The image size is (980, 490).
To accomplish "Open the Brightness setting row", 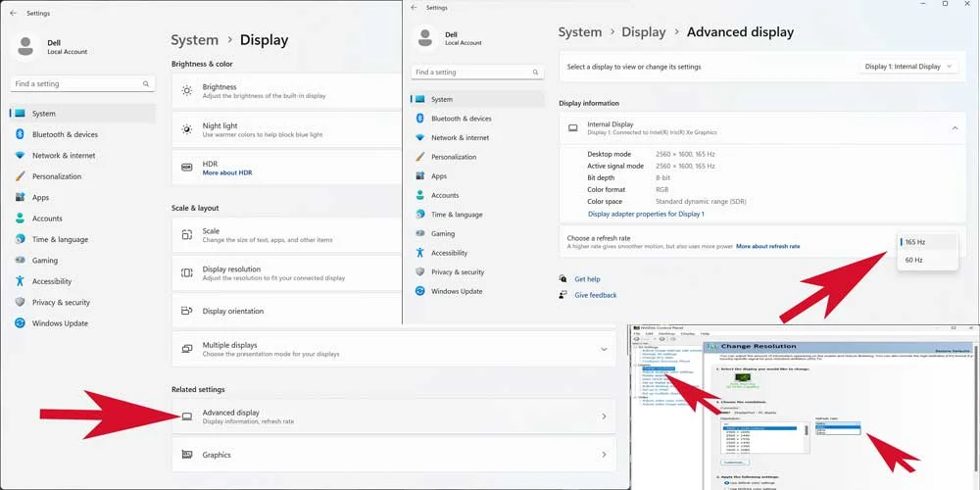I will (x=286, y=91).
